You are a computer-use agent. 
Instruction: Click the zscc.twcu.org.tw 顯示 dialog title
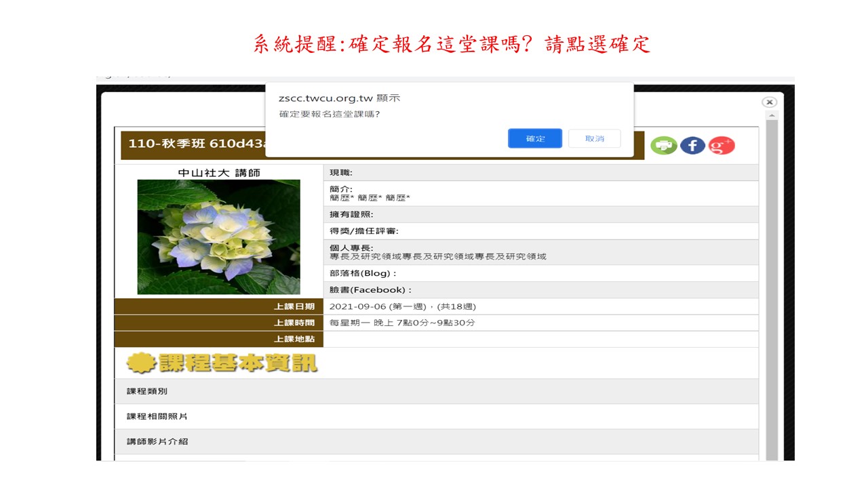(340, 98)
